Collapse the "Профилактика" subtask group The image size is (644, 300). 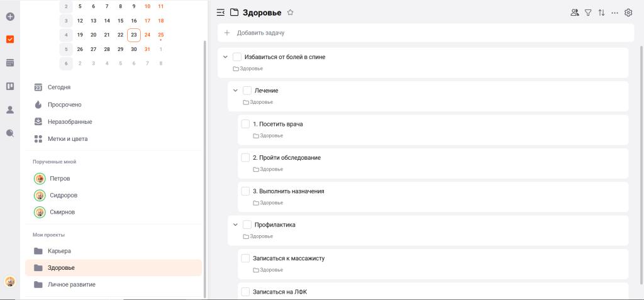click(235, 225)
